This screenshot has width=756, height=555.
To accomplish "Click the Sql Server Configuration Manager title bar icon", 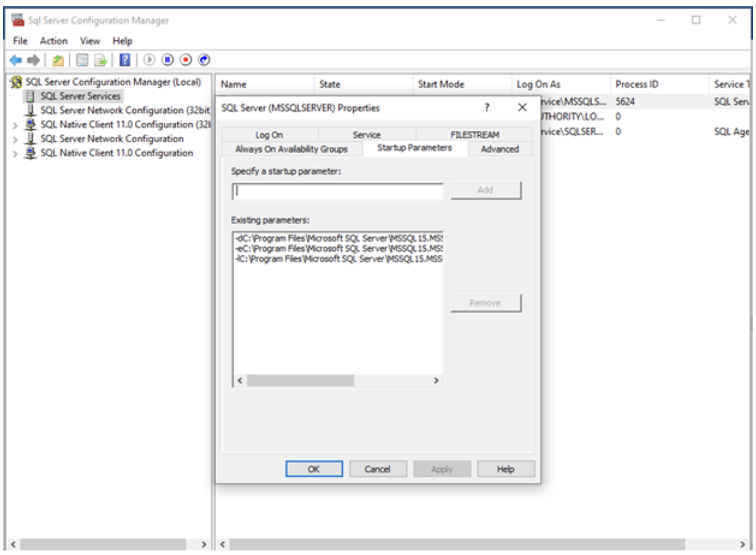I will click(x=18, y=20).
